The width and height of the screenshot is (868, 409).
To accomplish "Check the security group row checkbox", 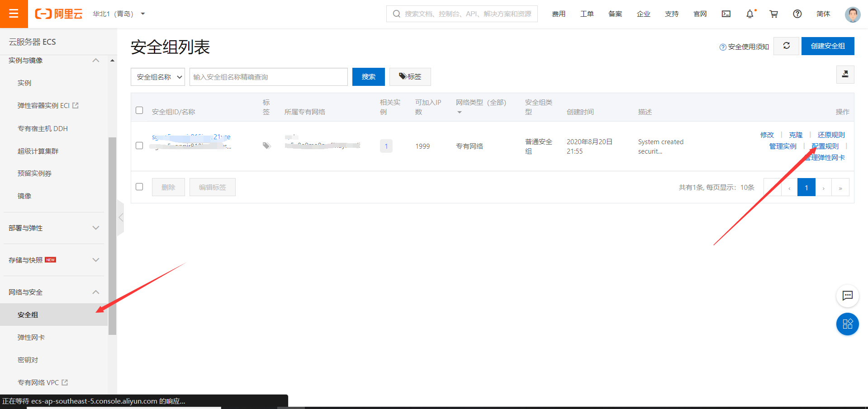I will pos(139,146).
